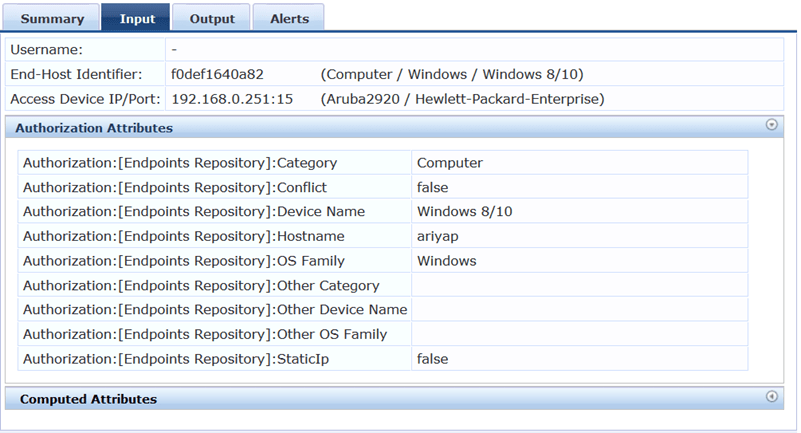The height and width of the screenshot is (433, 801).
Task: Expand Computed Attributes using the arrow icon
Action: (x=771, y=397)
